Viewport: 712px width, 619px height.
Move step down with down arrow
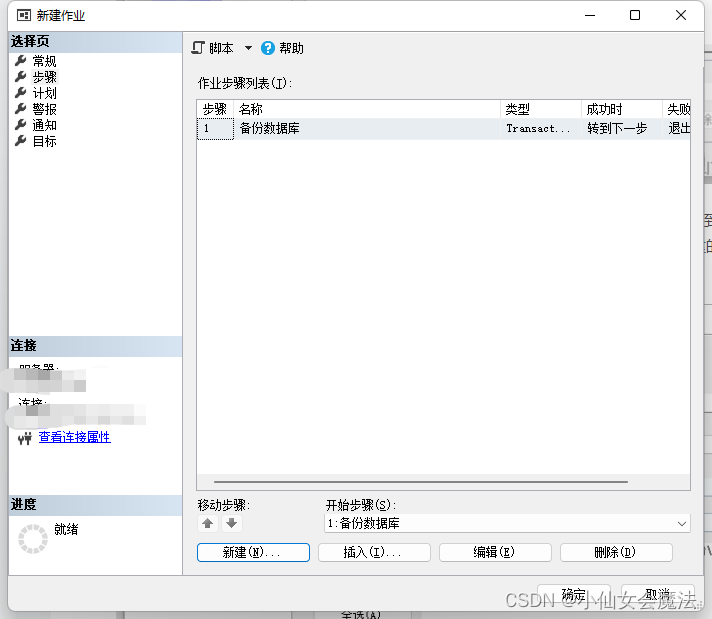tap(232, 523)
